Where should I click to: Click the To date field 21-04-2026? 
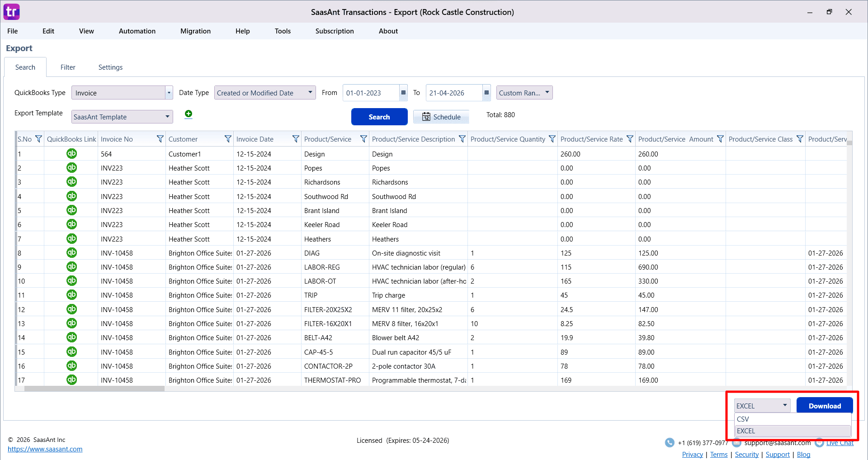tap(454, 93)
